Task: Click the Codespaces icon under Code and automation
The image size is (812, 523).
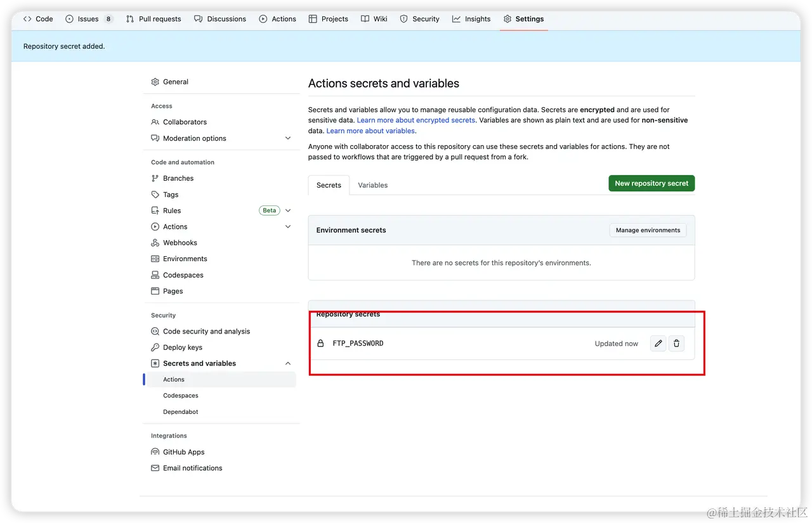Action: point(155,275)
